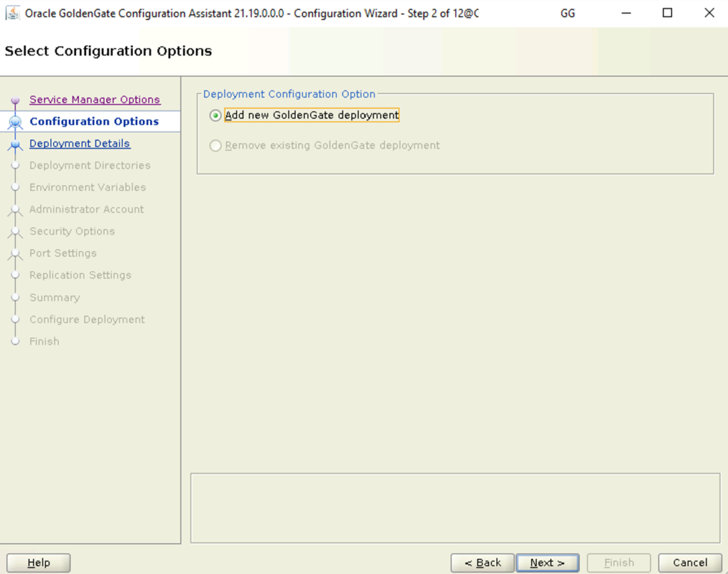The image size is (728, 574).
Task: Click the Replication Settings step label
Action: point(80,275)
